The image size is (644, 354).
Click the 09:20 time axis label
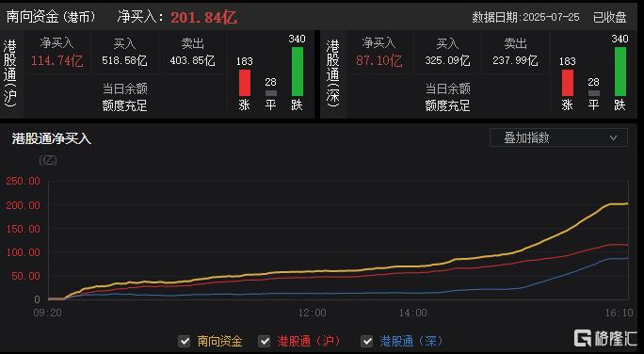(48, 313)
